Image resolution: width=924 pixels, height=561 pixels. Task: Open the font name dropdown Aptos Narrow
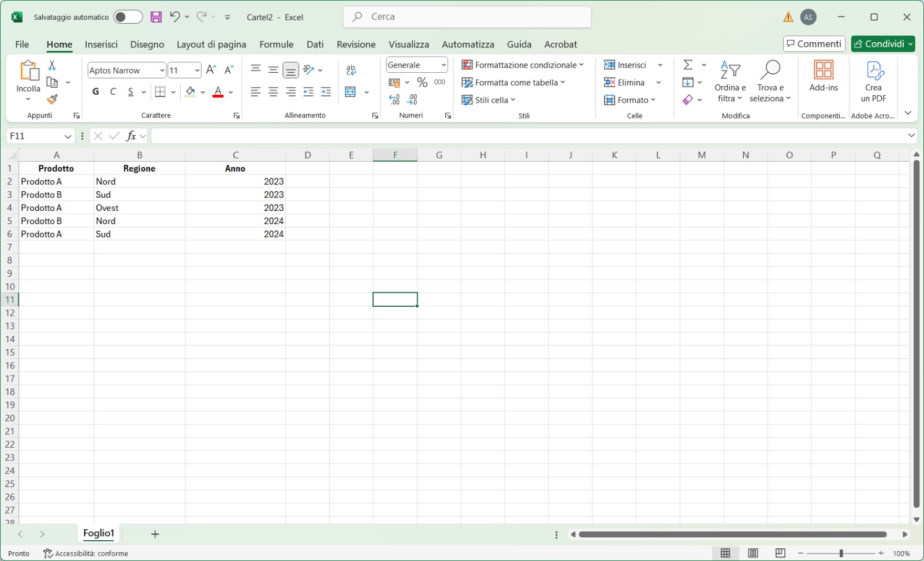162,70
